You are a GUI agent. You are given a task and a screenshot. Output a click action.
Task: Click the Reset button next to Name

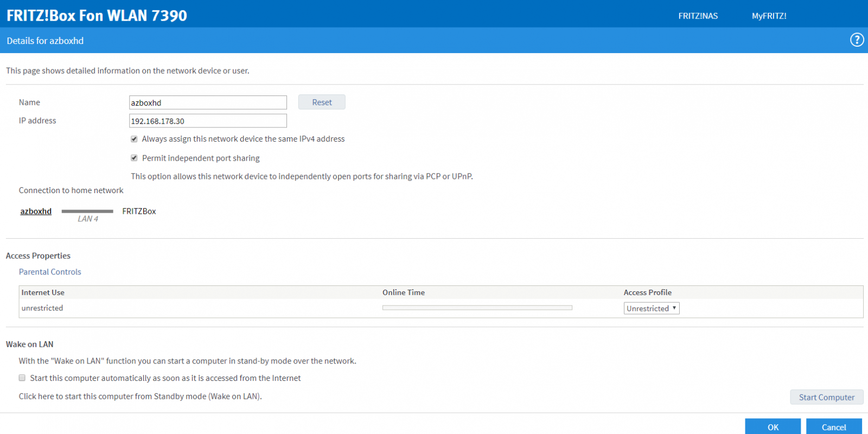[x=322, y=102]
